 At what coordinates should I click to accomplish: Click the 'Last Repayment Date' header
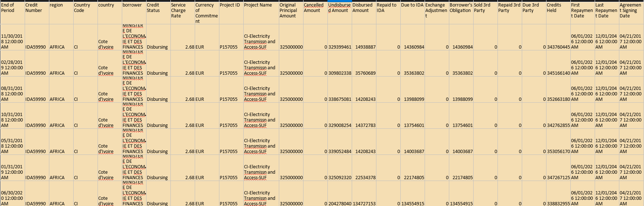point(607,13)
